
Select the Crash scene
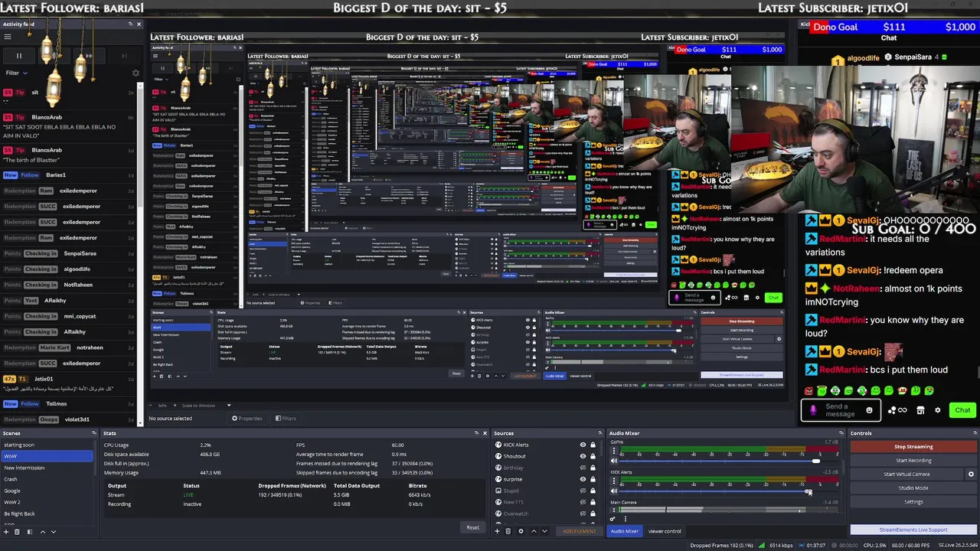point(47,479)
